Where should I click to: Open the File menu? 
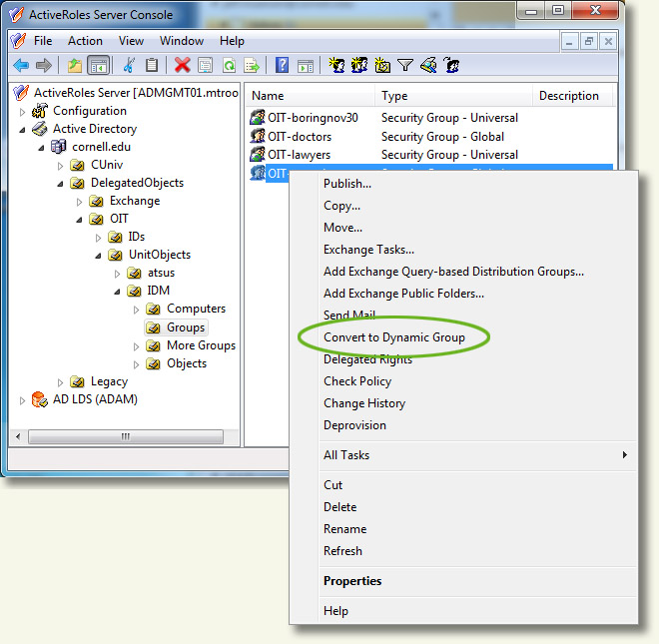pos(43,41)
